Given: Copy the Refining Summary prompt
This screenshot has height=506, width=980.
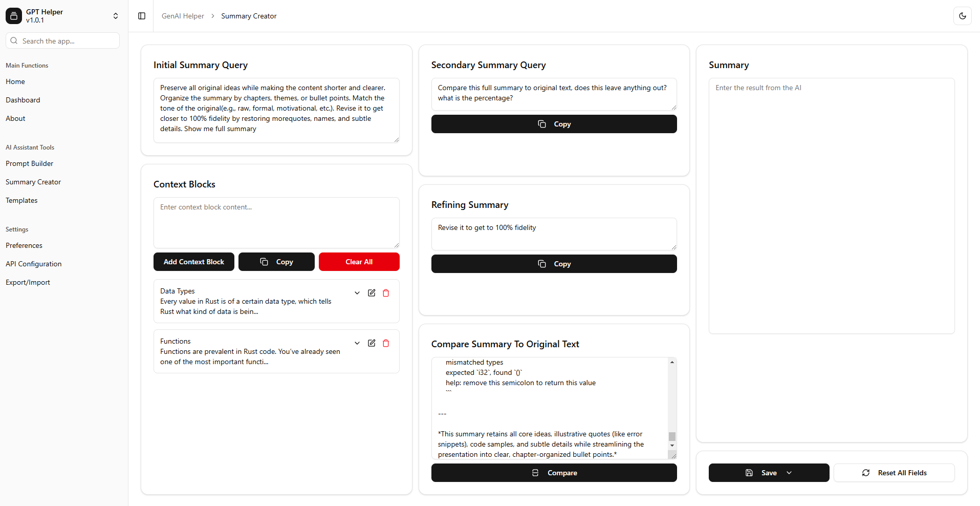Looking at the screenshot, I should [x=554, y=264].
